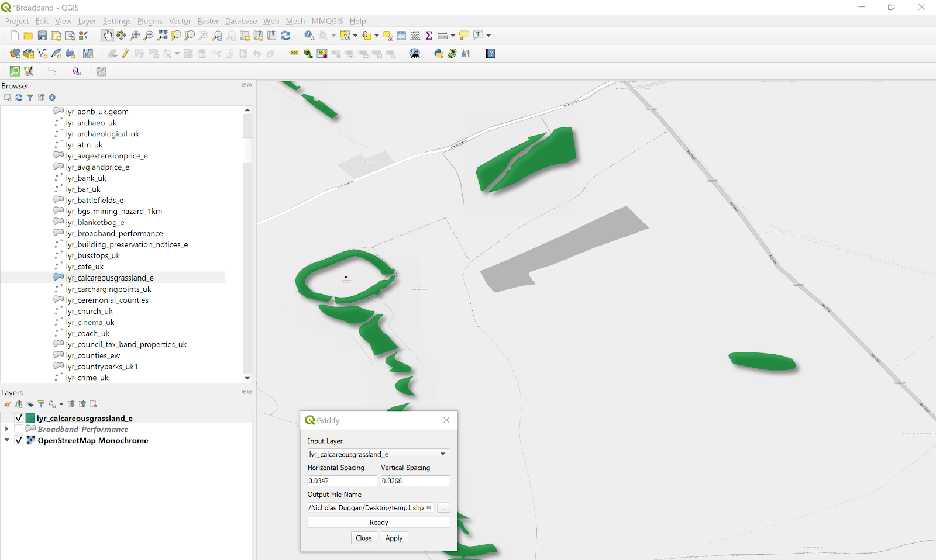936x560 pixels.
Task: Save the project with the floppy disk icon
Action: tap(42, 36)
